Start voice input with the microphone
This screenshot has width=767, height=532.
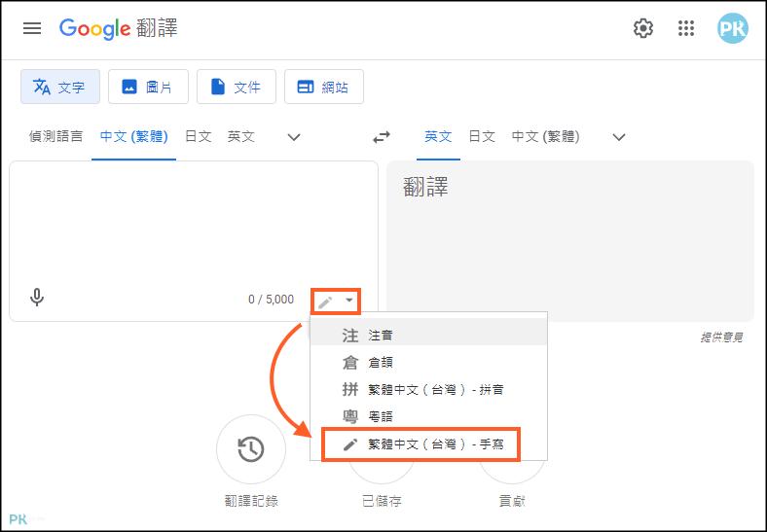click(x=37, y=298)
